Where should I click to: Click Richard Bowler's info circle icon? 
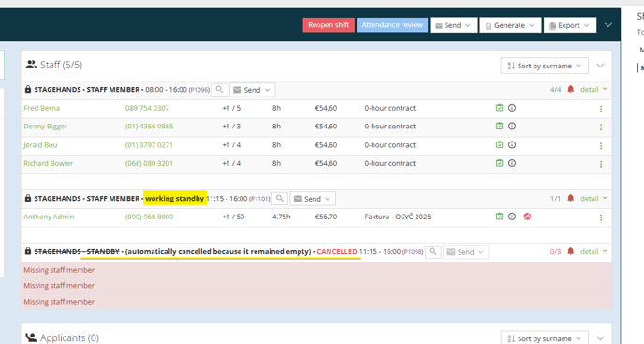512,163
